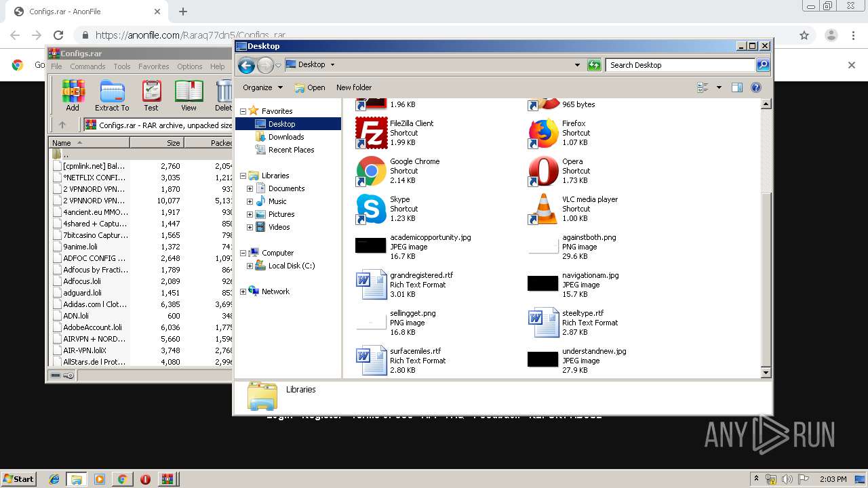Select the Google Chrome shortcut icon
868x488 pixels.
[371, 171]
